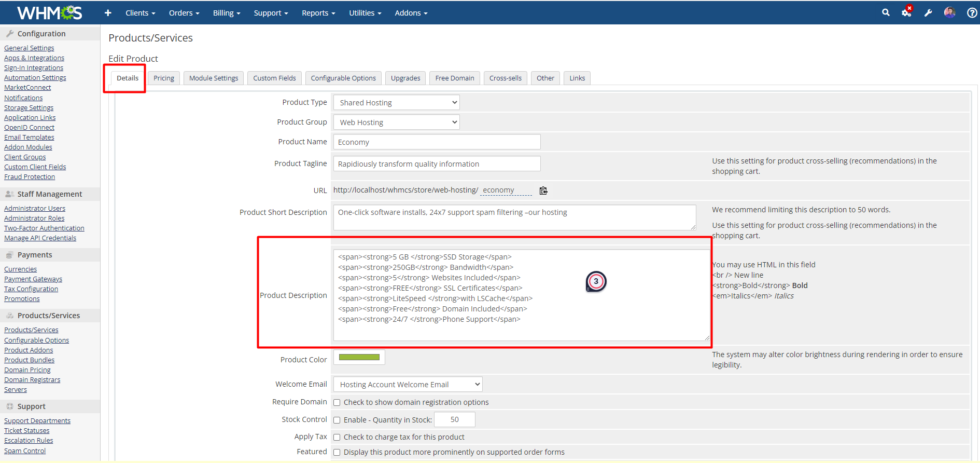Switch to the Pricing tab

pyautogui.click(x=164, y=78)
